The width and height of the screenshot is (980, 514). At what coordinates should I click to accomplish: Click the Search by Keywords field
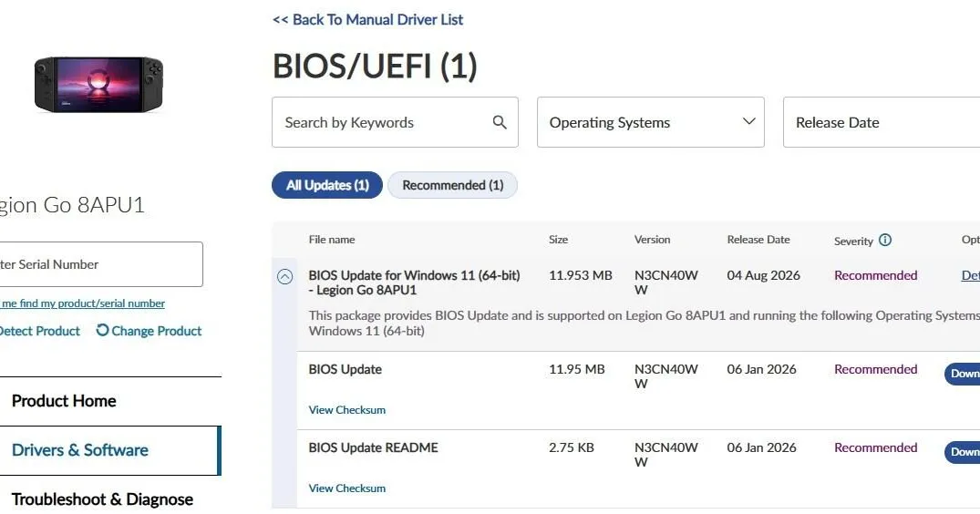[x=395, y=122]
